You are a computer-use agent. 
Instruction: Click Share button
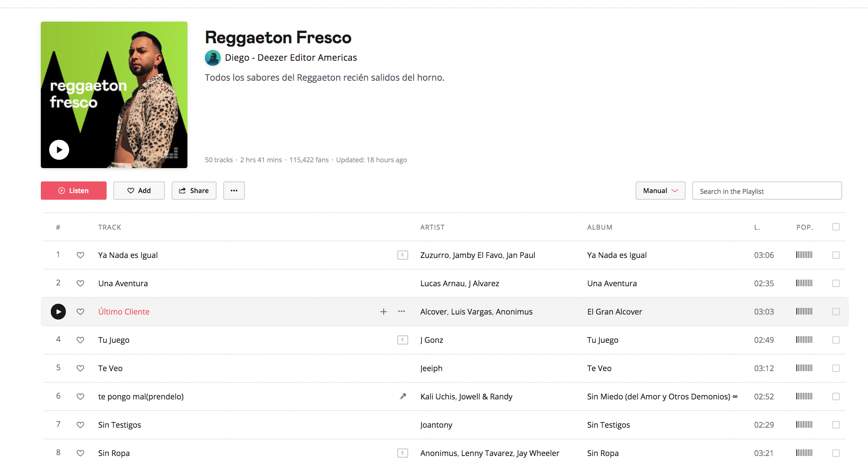194,191
